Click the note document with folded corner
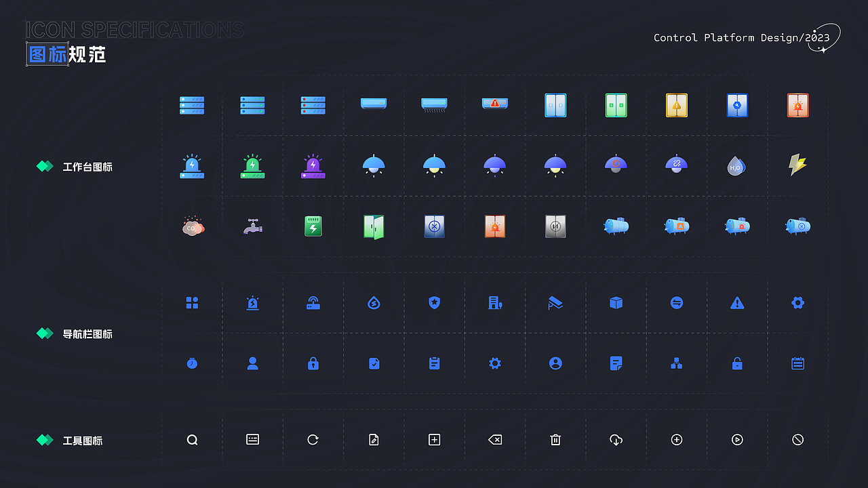 616,363
